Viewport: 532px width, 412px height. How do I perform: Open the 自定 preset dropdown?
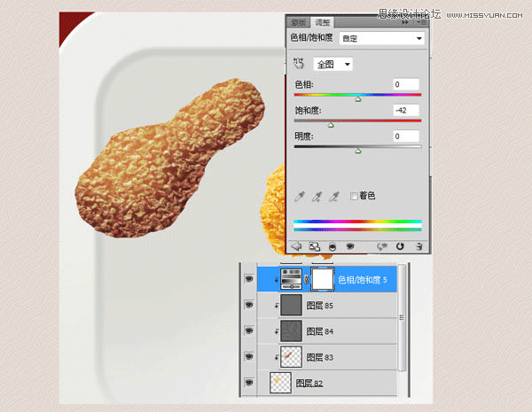click(381, 38)
